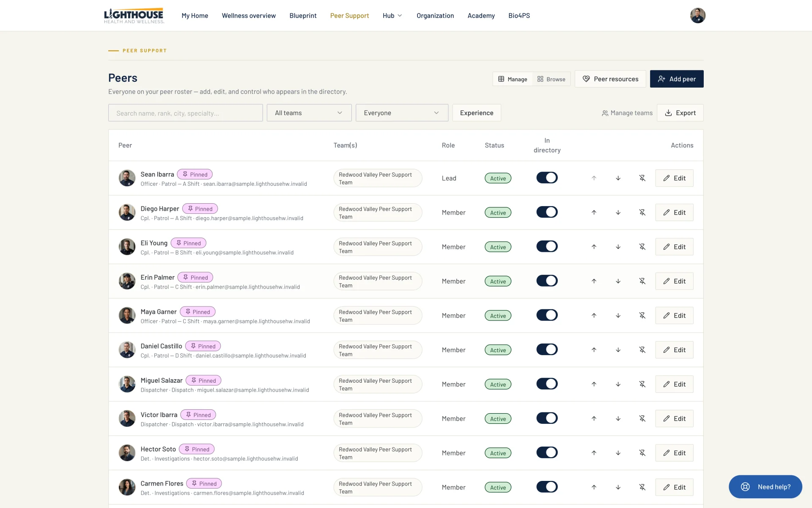Open Peer resources

[610, 79]
